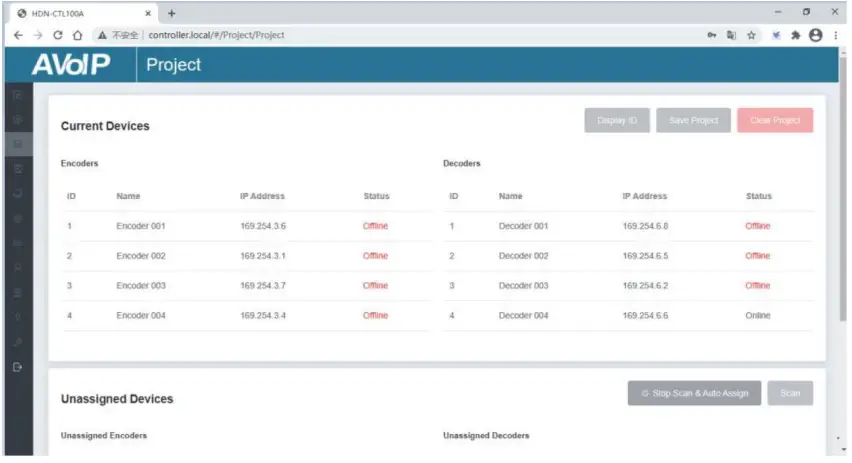Screen dimensions: 852x463
Task: Select the highlighted Project item in sidebar
Action: tap(18, 144)
